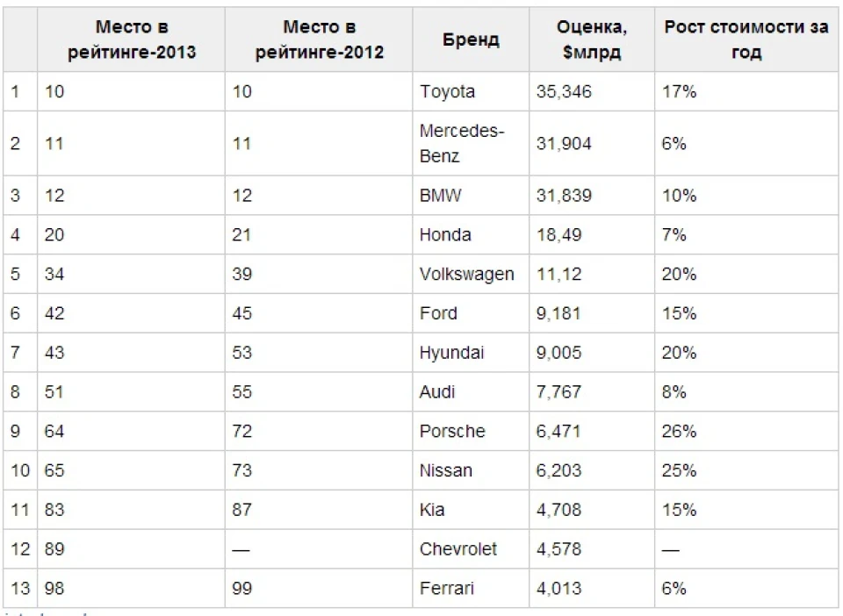
Task: Click the Toyota valuation 35,346 cell
Action: [x=592, y=91]
